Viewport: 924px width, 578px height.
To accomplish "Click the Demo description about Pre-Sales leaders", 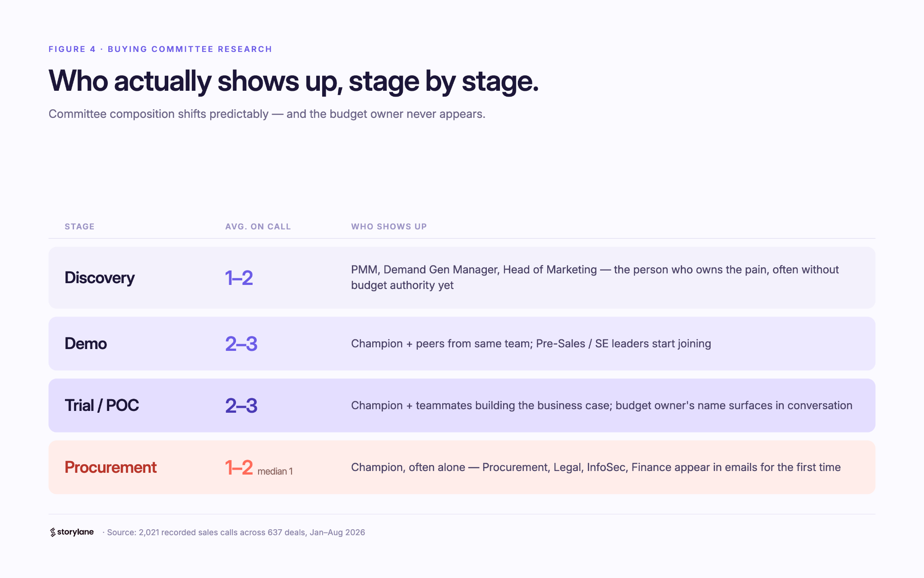I will 531,344.
